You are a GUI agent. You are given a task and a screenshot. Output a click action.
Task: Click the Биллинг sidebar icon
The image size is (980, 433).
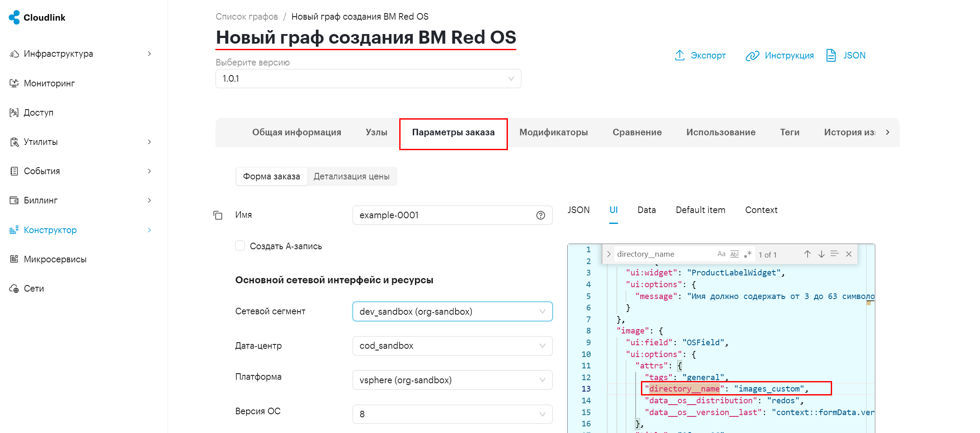click(x=14, y=200)
